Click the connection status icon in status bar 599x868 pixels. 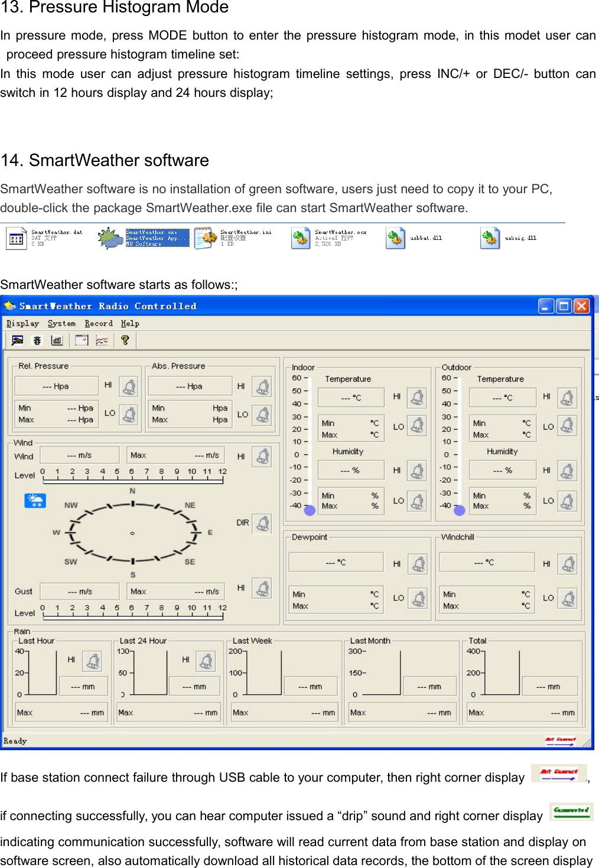tap(560, 740)
